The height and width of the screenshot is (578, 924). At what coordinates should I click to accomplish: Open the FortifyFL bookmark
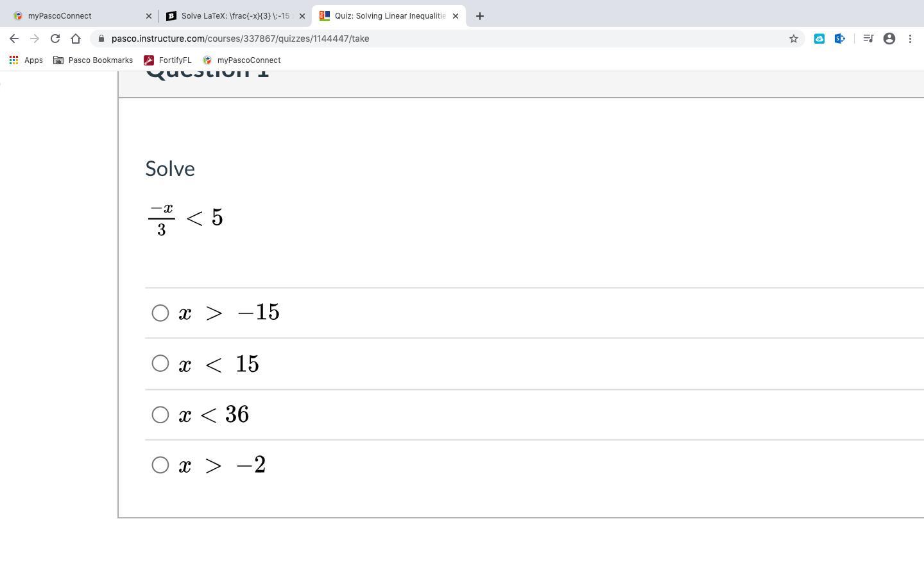tap(167, 60)
